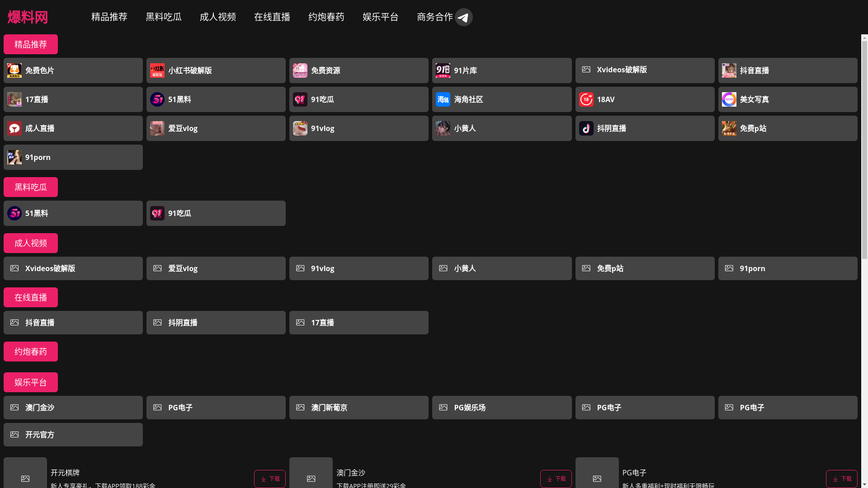Open 爱豆vlog link under 成人视频 section
Image resolution: width=868 pixels, height=488 pixels.
click(216, 268)
